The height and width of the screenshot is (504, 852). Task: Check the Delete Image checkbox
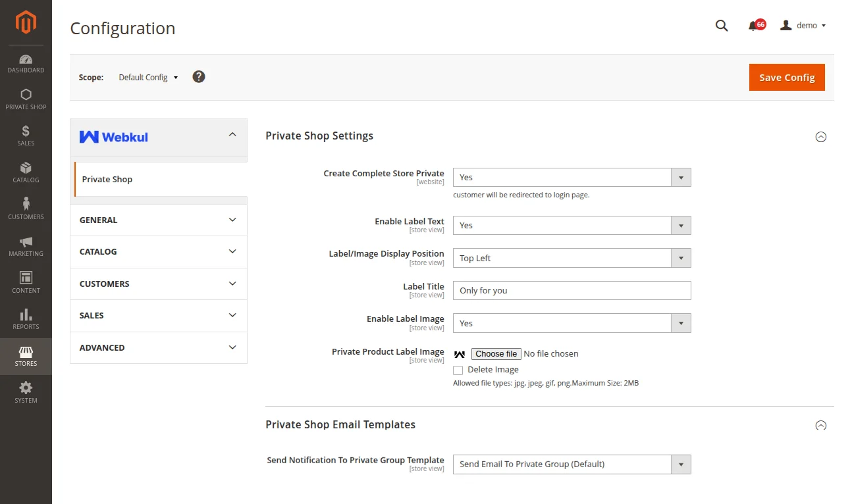(458, 370)
